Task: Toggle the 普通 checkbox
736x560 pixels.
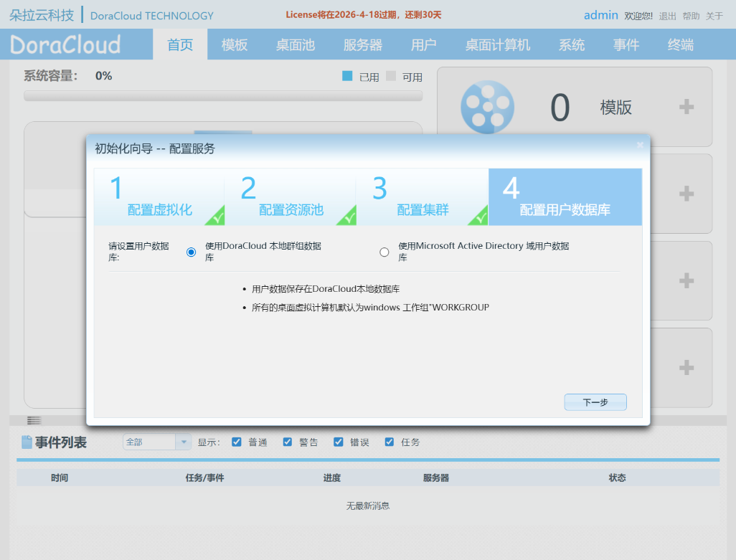Action: pyautogui.click(x=237, y=442)
